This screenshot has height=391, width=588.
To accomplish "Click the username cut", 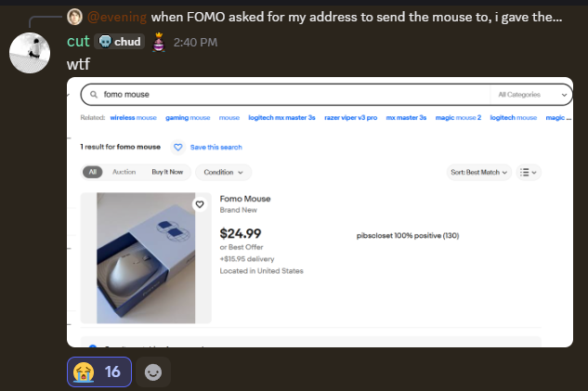I will point(78,41).
